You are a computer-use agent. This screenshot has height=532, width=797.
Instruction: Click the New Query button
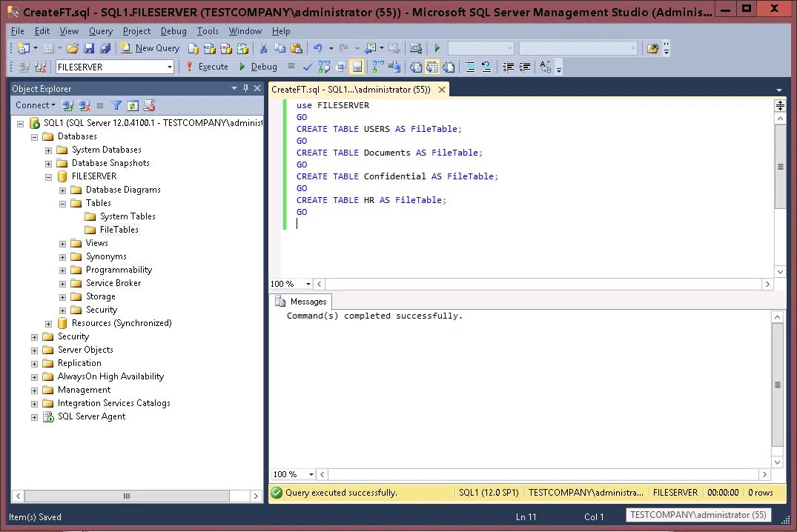pos(151,48)
